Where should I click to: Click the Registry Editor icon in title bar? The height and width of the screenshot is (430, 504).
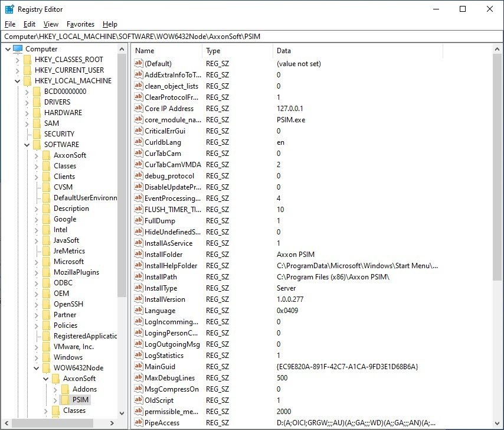tap(9, 9)
